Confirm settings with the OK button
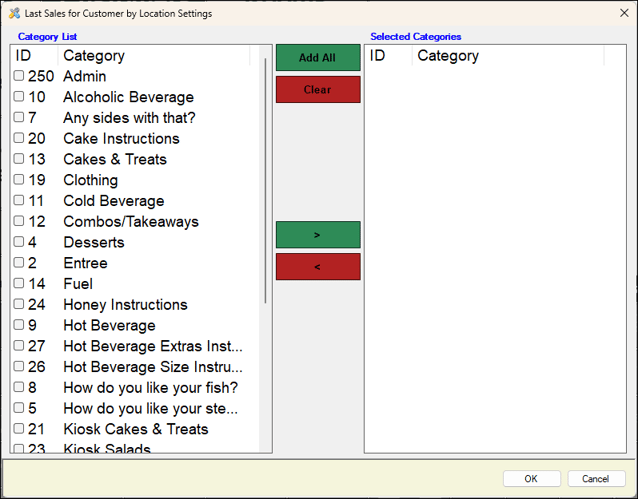 (x=531, y=479)
